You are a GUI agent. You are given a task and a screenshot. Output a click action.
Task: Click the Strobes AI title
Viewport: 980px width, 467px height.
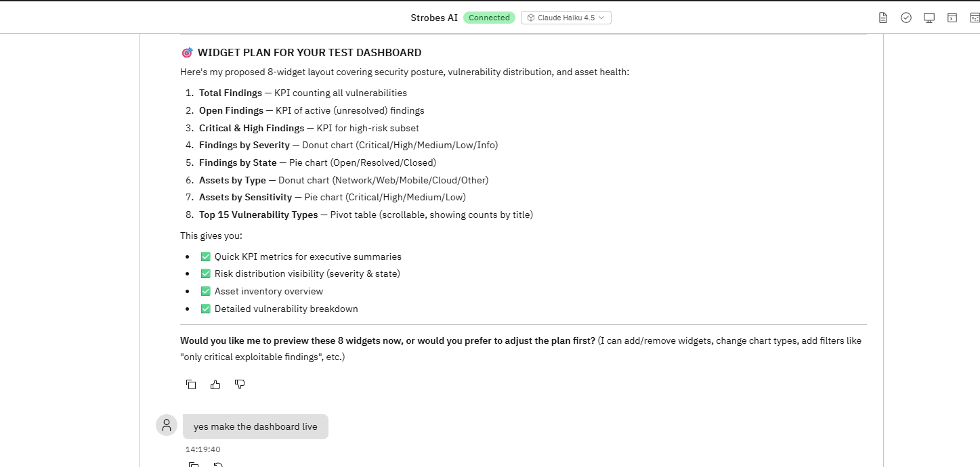click(434, 18)
